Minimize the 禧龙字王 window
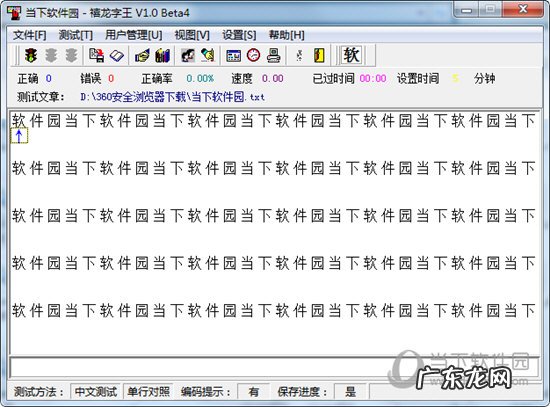The height and width of the screenshot is (407, 550). pyautogui.click(x=467, y=9)
